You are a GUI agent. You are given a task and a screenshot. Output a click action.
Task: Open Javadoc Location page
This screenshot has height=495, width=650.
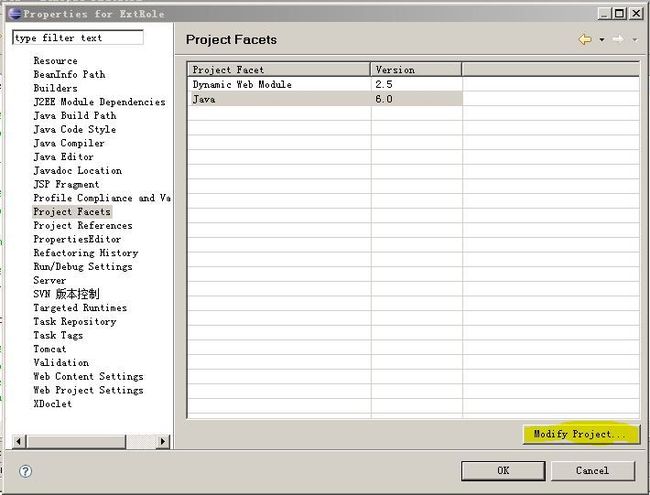(x=78, y=170)
